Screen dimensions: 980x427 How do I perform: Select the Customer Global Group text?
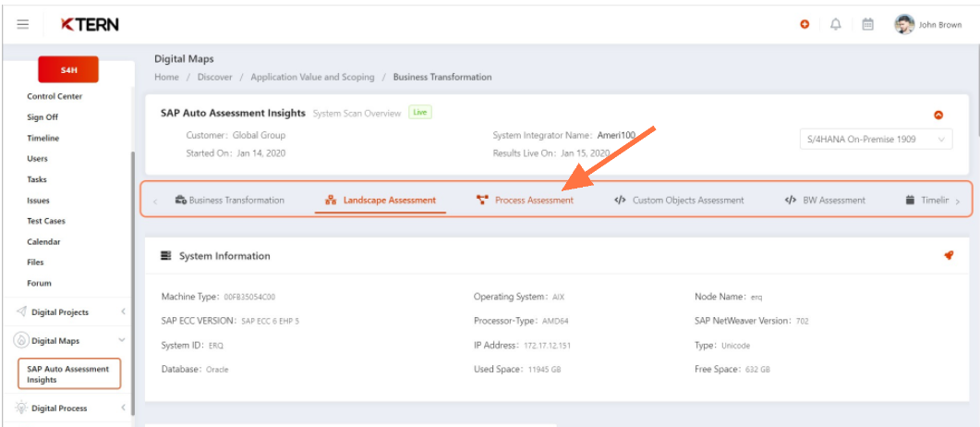236,135
